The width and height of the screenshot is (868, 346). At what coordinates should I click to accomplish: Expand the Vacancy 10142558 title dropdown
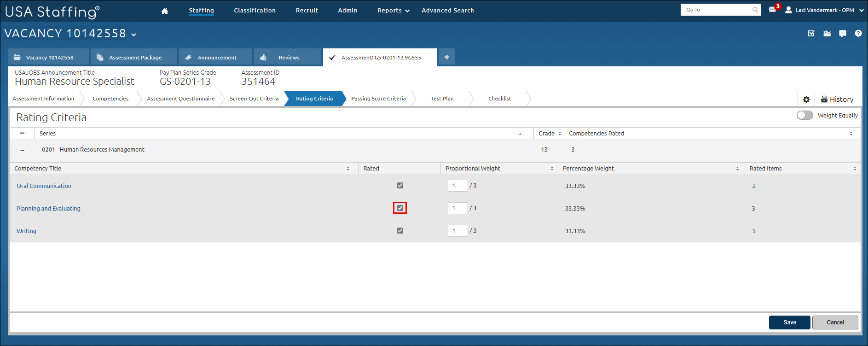[x=133, y=35]
